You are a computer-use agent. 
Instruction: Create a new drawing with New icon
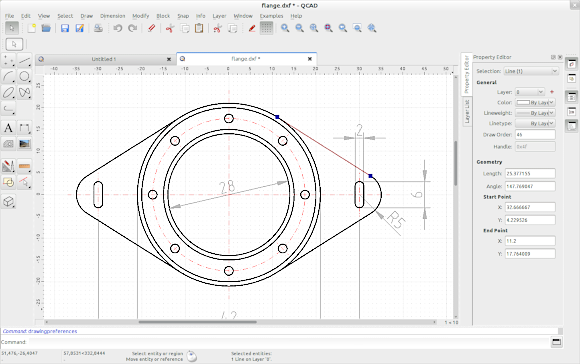31,28
